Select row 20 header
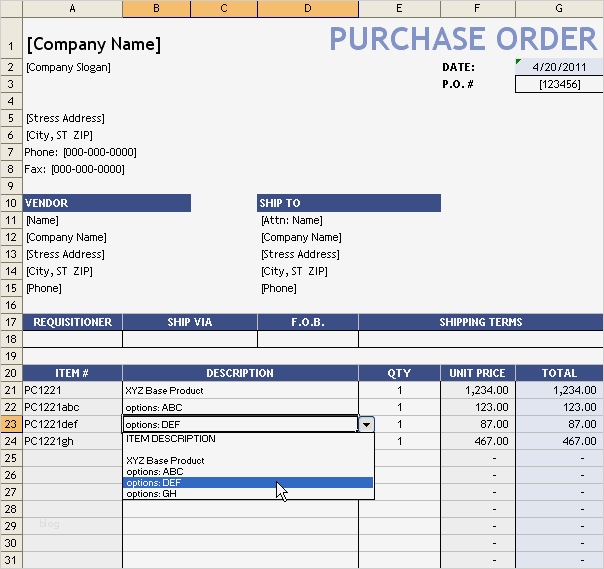Viewport: 604px width, 569px height. (x=11, y=373)
